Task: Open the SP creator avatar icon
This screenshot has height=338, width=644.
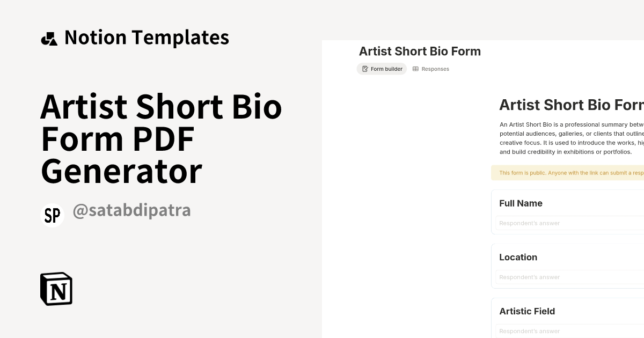Action: click(52, 215)
